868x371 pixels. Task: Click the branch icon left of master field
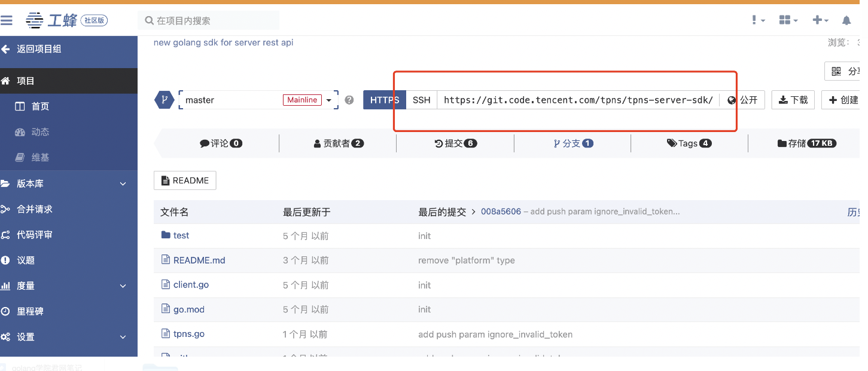pyautogui.click(x=164, y=100)
